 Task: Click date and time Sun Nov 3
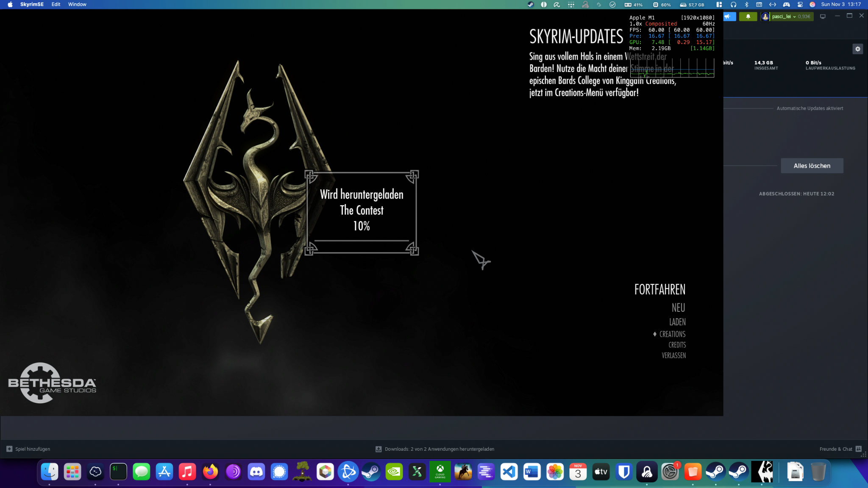point(841,5)
